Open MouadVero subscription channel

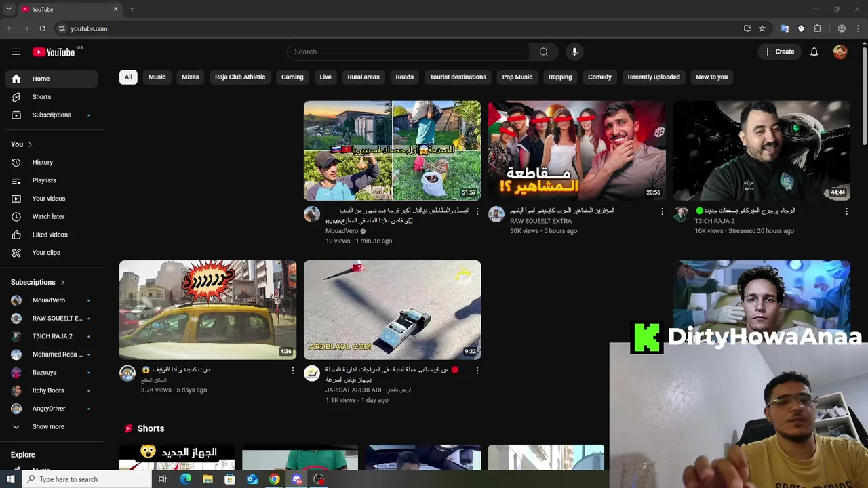(52, 300)
